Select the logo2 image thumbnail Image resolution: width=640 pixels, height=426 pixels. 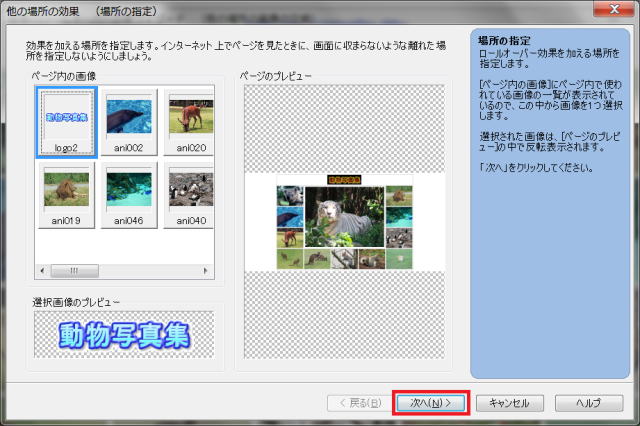67,122
